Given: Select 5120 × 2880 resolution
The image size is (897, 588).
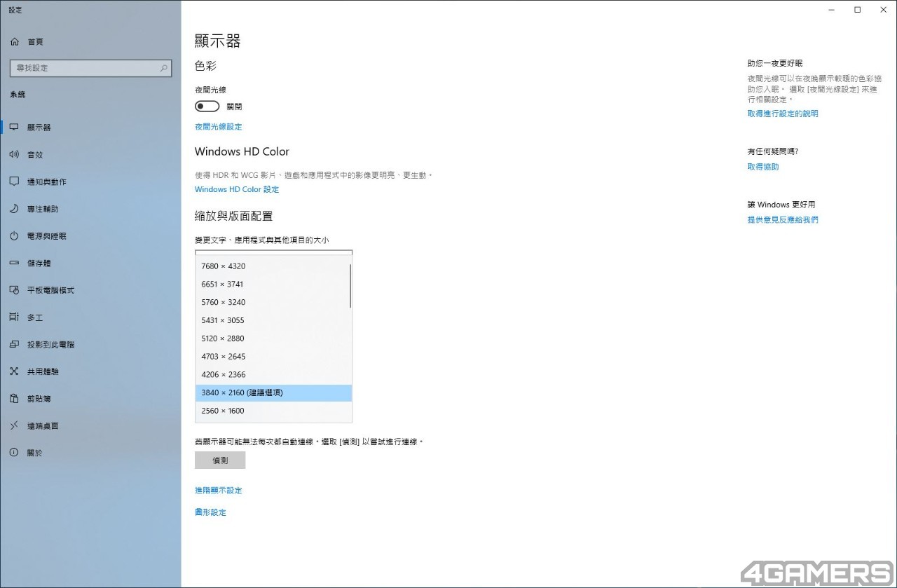Looking at the screenshot, I should [x=273, y=339].
